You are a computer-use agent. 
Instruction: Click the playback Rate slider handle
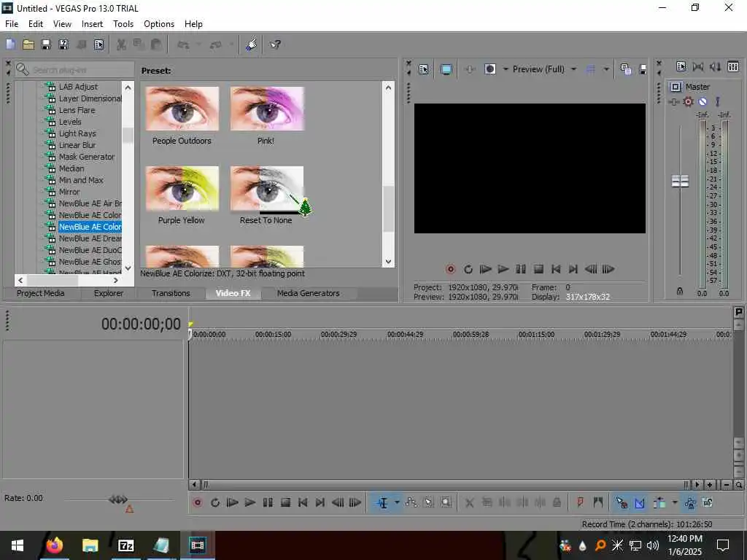[117, 499]
